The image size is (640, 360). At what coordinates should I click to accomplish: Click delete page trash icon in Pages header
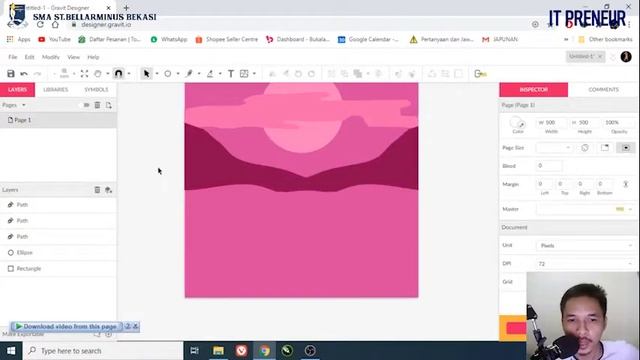(97, 105)
